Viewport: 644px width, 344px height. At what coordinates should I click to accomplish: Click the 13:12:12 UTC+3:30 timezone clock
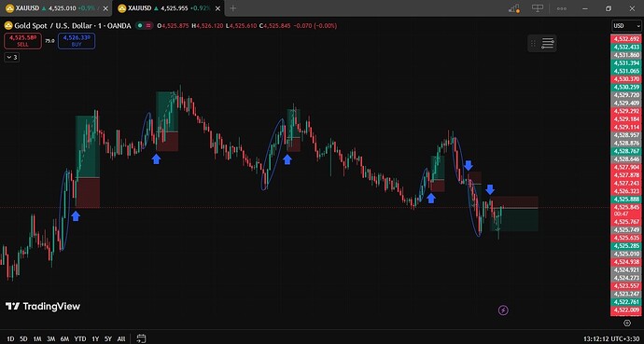click(x=611, y=339)
